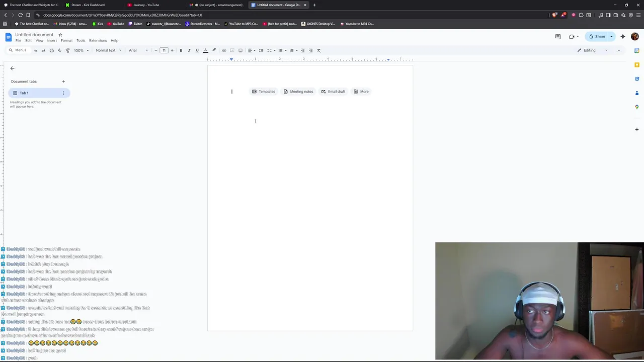Open Maps in side panel

pyautogui.click(x=636, y=107)
